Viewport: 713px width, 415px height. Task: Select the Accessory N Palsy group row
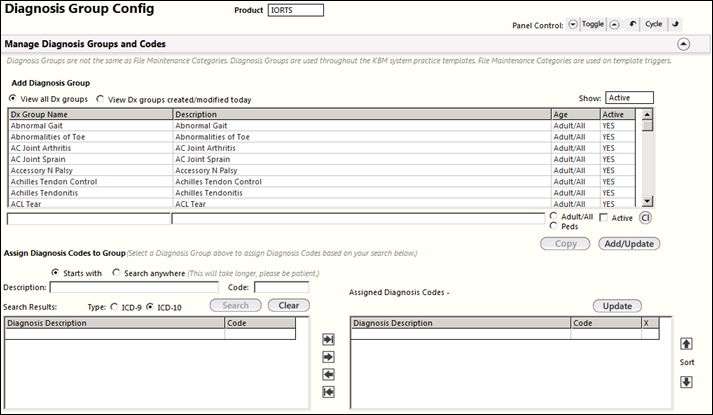coord(322,170)
